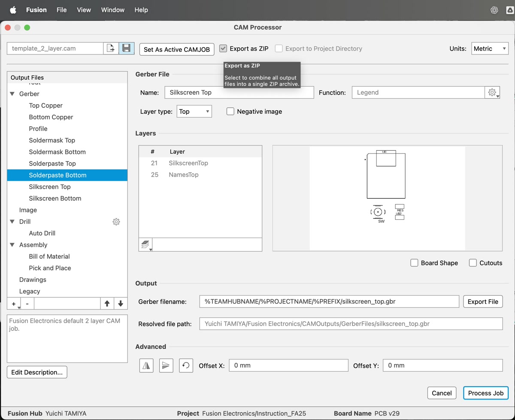Click the gear icon next to Drill
515x420 pixels.
[116, 222]
